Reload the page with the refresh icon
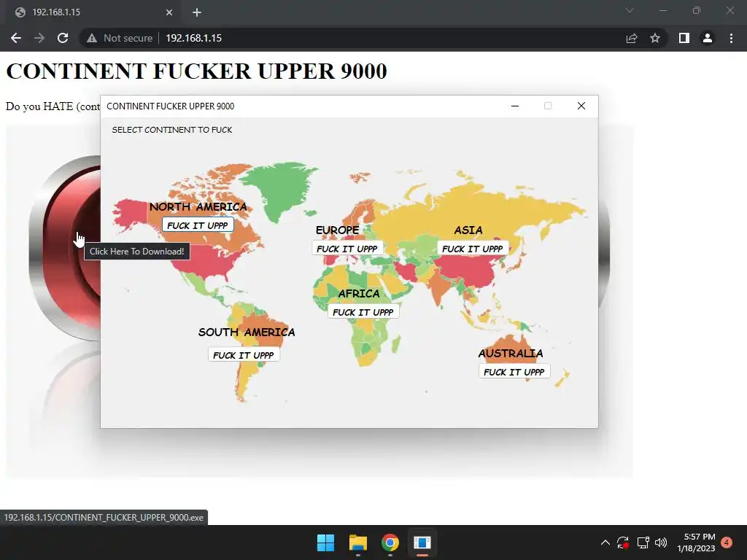 click(63, 38)
